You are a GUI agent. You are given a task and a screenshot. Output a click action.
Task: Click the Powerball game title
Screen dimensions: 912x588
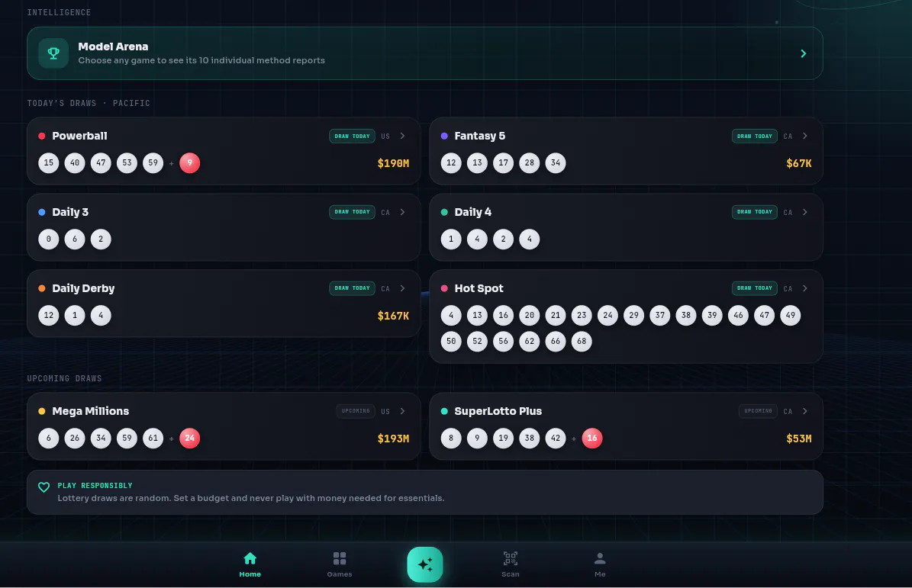pyautogui.click(x=79, y=136)
